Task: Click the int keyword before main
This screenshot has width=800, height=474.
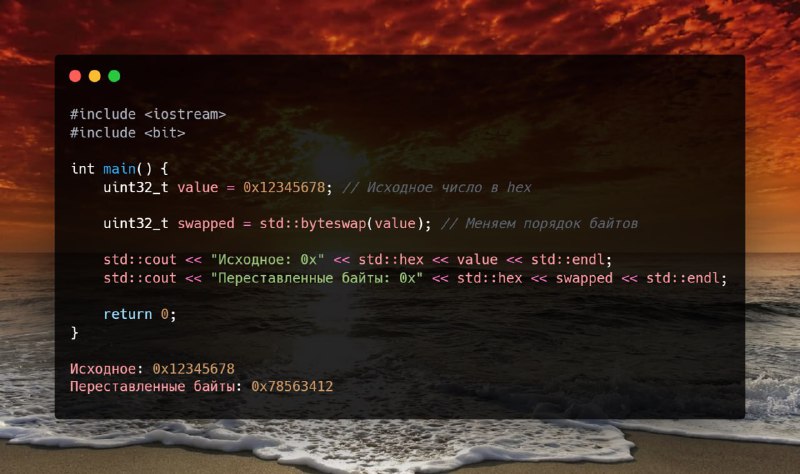Action: click(83, 169)
